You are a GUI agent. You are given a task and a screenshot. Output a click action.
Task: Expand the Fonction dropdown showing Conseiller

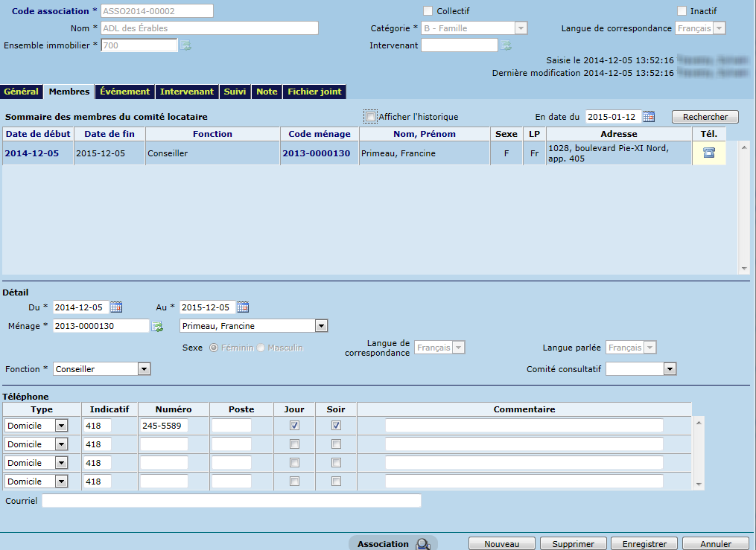(x=144, y=369)
